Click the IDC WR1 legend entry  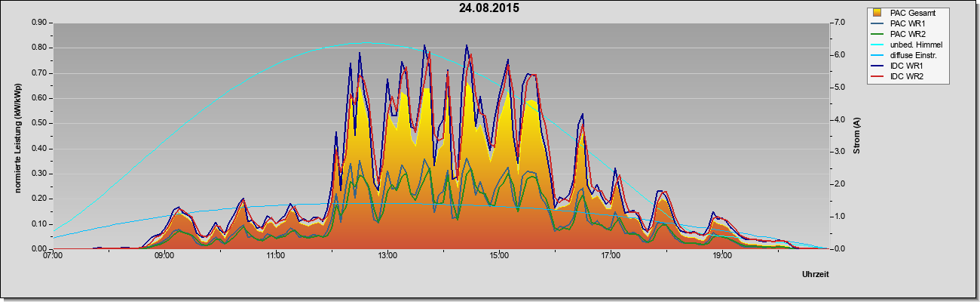click(899, 66)
